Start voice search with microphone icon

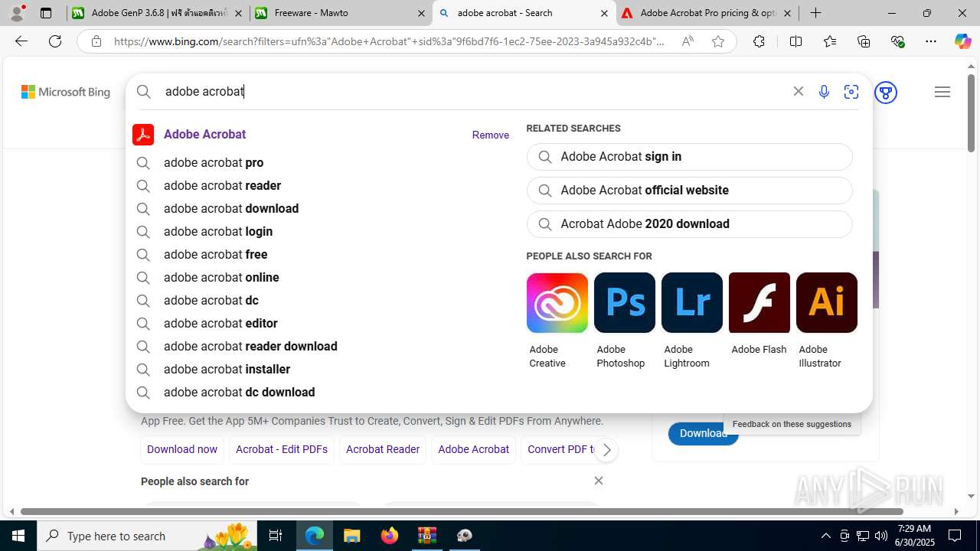(824, 92)
